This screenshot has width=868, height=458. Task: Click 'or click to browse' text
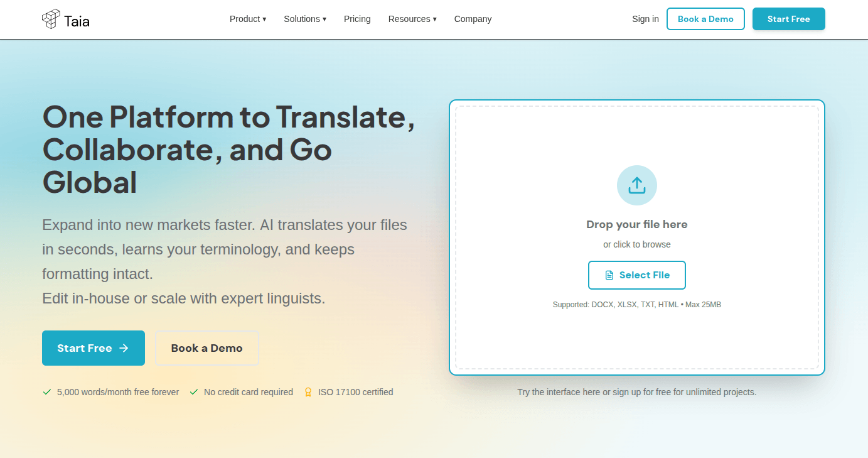click(x=637, y=244)
